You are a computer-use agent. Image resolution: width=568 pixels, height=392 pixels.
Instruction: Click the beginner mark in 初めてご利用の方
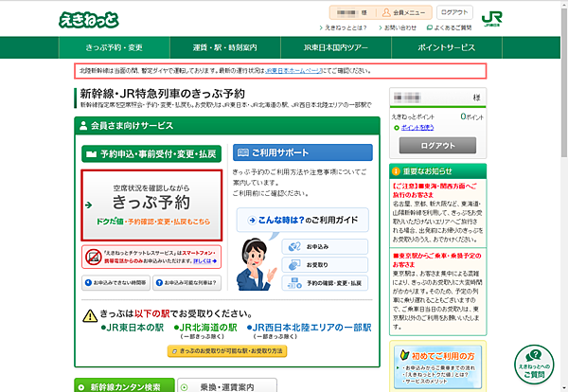coord(404,355)
